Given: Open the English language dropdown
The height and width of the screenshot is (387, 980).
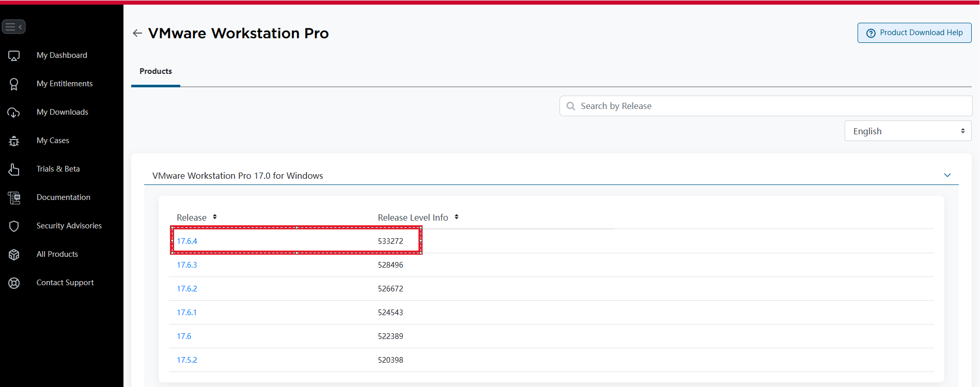Looking at the screenshot, I should (908, 131).
